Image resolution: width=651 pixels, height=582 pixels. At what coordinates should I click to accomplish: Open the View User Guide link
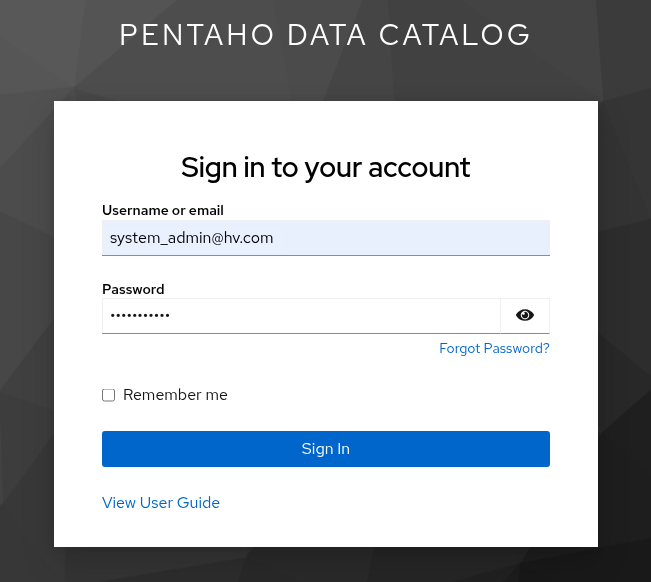161,503
